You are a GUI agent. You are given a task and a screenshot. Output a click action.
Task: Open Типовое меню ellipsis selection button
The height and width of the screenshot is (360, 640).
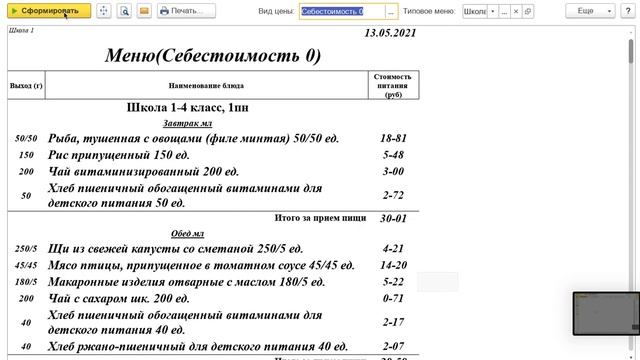(504, 11)
